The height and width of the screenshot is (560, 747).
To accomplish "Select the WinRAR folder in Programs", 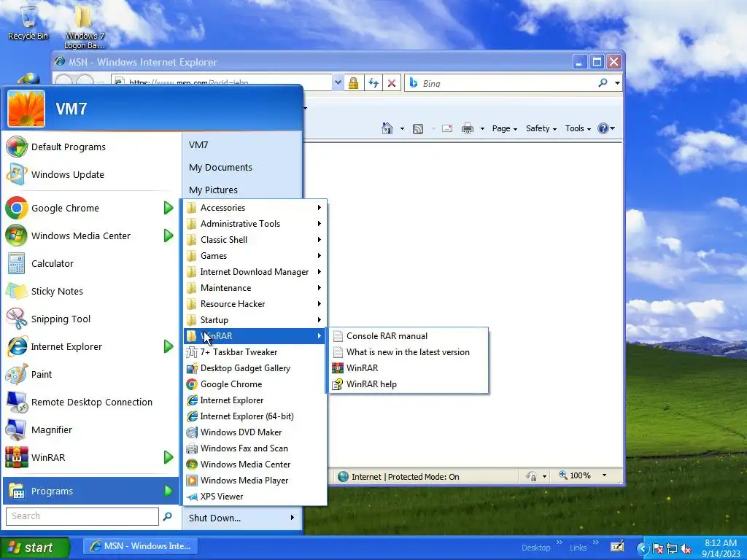I will tap(255, 336).
